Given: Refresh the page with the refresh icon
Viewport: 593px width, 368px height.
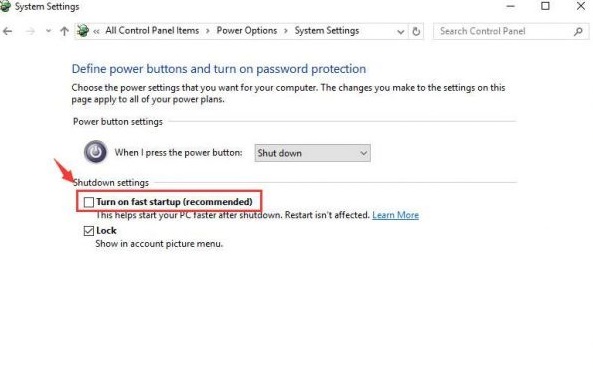Looking at the screenshot, I should tap(416, 31).
